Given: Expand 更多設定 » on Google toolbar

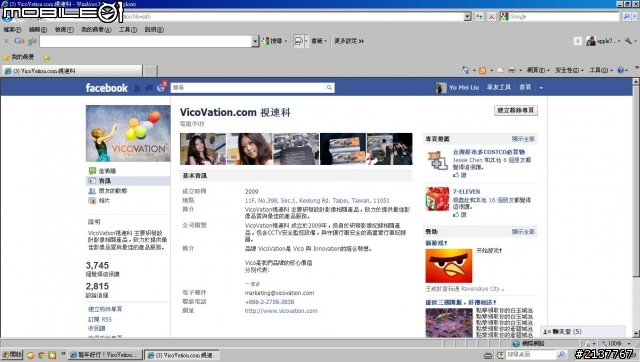Looking at the screenshot, I should coord(349,41).
